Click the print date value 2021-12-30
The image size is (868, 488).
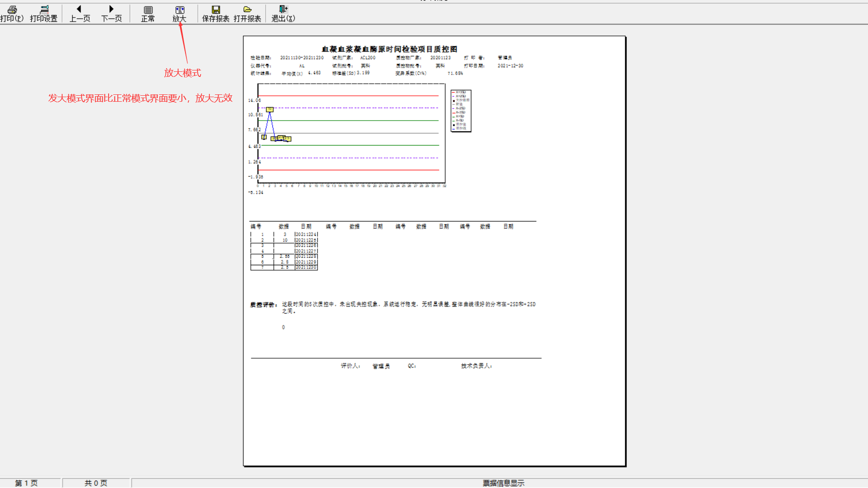[510, 66]
